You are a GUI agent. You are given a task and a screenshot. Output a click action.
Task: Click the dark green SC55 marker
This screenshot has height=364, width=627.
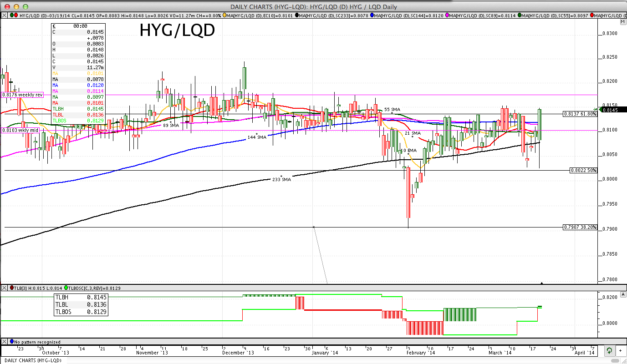pos(520,15)
